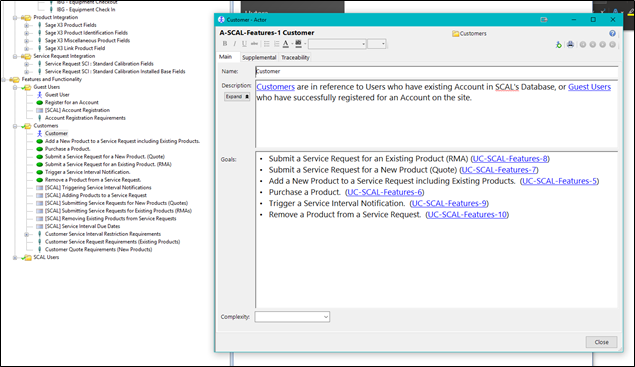This screenshot has width=635, height=367.
Task: Open the Customers link in Description
Action: click(x=275, y=87)
